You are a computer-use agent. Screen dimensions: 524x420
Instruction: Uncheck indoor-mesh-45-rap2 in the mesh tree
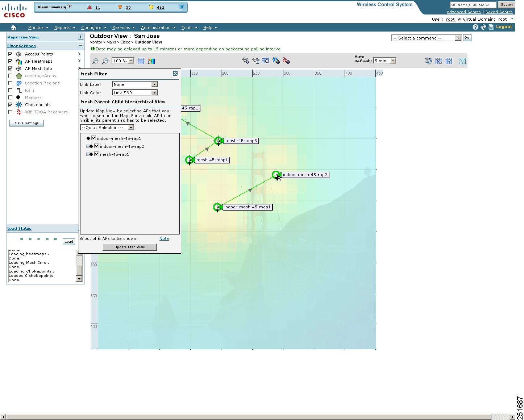pos(96,146)
